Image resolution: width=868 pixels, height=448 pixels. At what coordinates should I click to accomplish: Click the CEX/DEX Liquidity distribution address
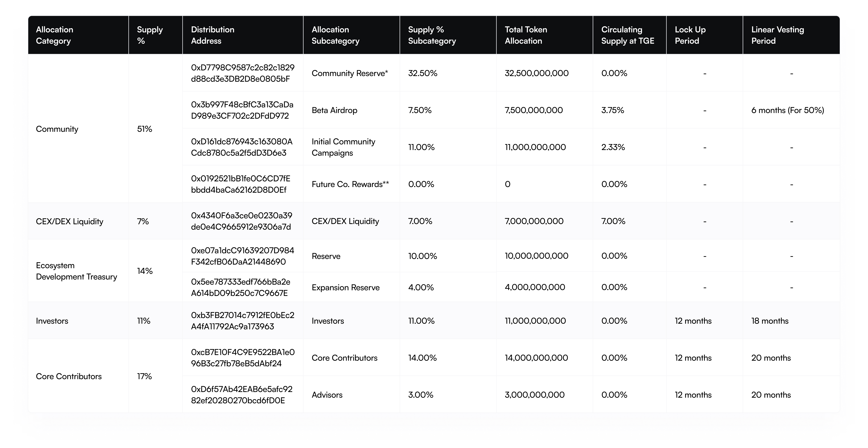click(241, 221)
